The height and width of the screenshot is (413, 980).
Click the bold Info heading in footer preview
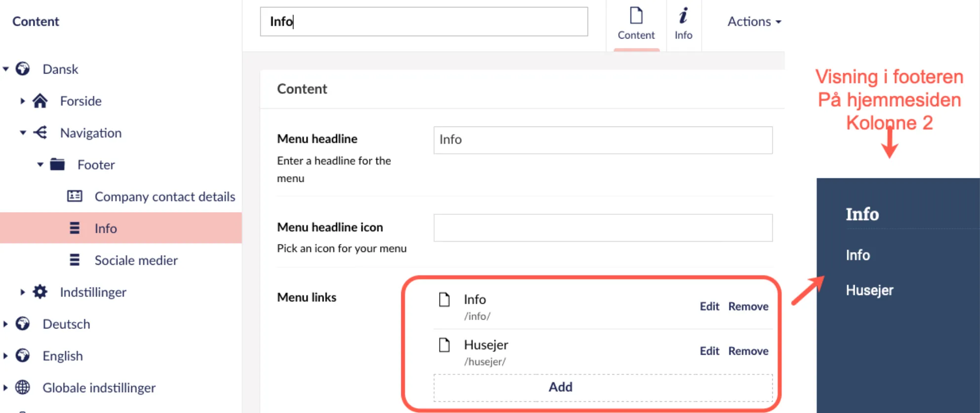862,214
